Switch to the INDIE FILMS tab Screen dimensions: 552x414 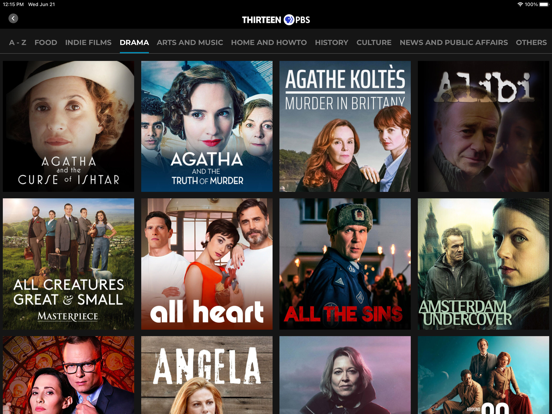(x=88, y=43)
